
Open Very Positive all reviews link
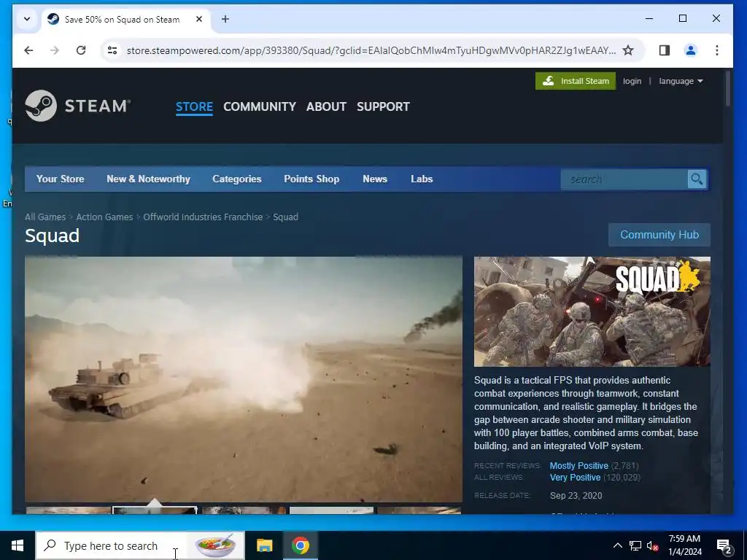(575, 478)
